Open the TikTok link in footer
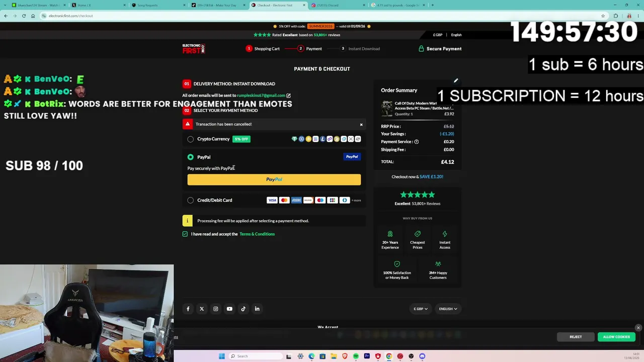 pyautogui.click(x=244, y=309)
